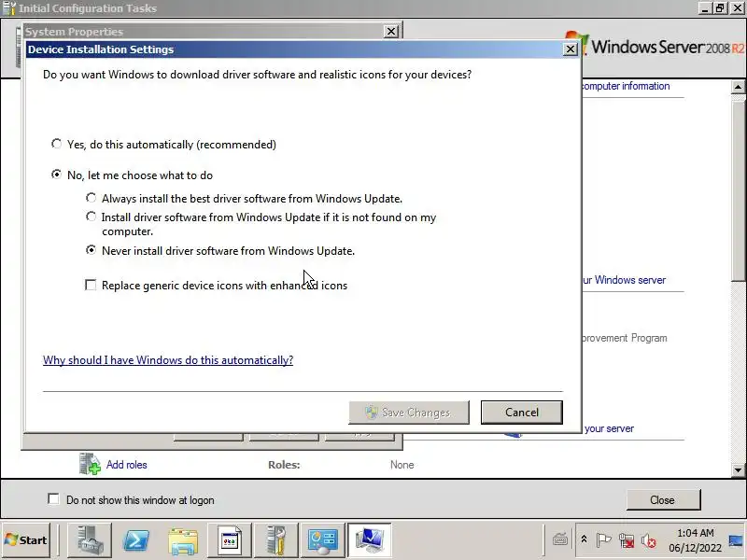Switch to System Properties taskbar button
Screen dimensions: 747x560
[370, 540]
